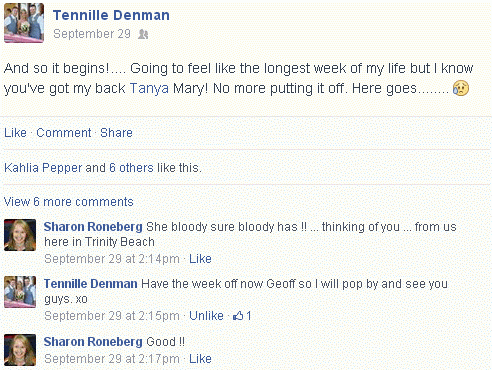This screenshot has height=370, width=492.
Task: Like the post using the Like link
Action: (15, 133)
